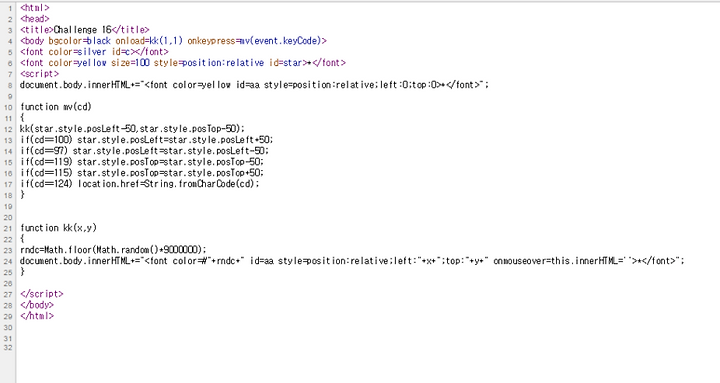The height and width of the screenshot is (383, 720).
Task: Click the function kk(x,y) declaration
Action: point(58,228)
